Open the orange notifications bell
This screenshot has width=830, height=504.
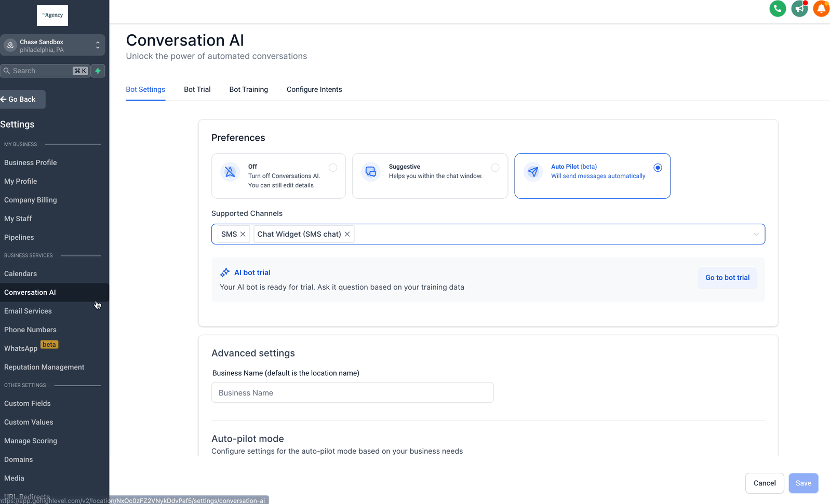click(x=821, y=9)
